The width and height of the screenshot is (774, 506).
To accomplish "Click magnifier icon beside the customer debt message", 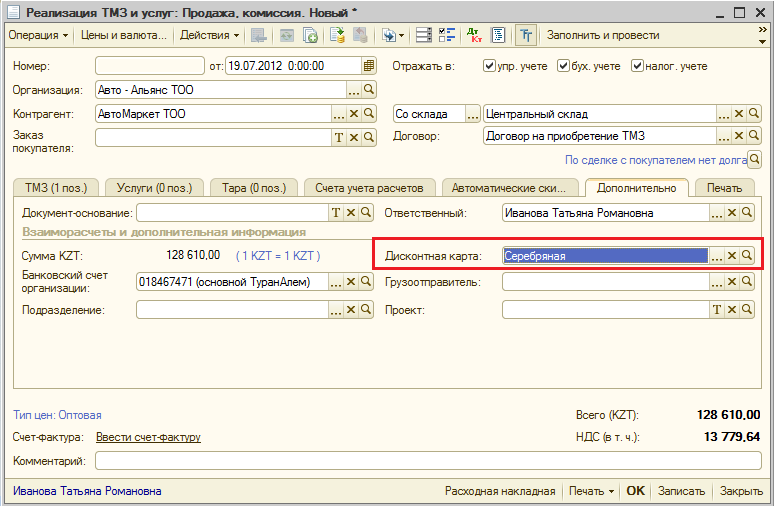I will tap(755, 159).
